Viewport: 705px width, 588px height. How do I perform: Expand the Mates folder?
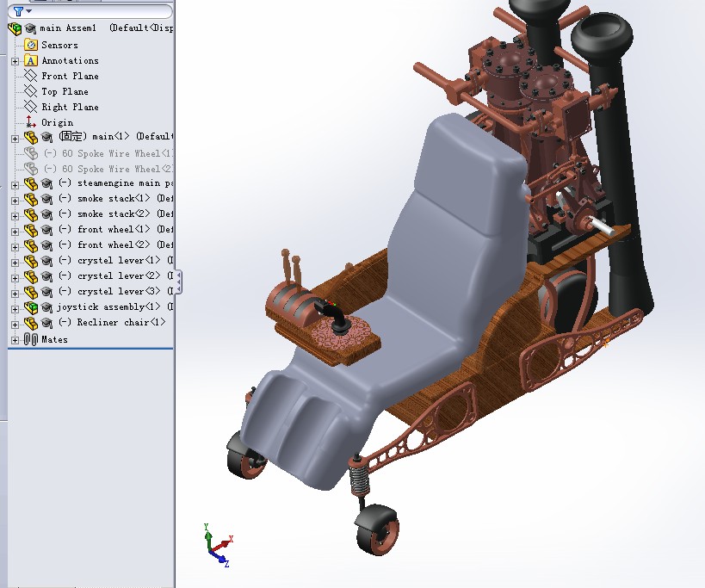15,340
